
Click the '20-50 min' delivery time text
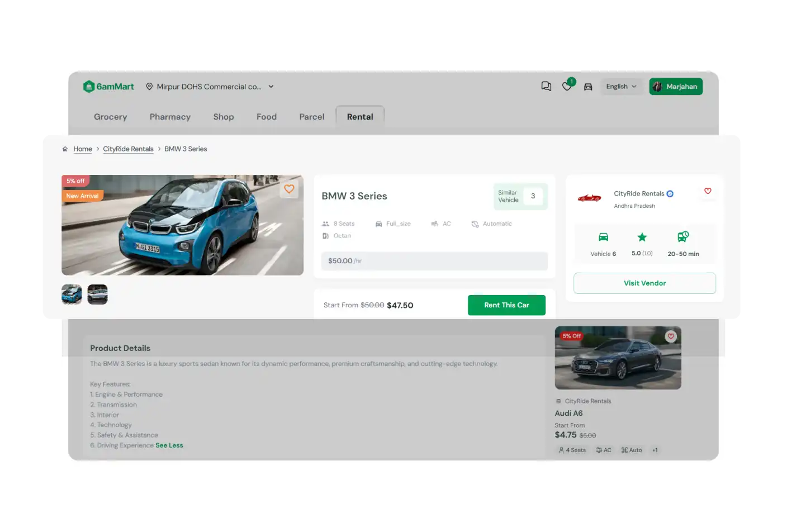coord(683,254)
